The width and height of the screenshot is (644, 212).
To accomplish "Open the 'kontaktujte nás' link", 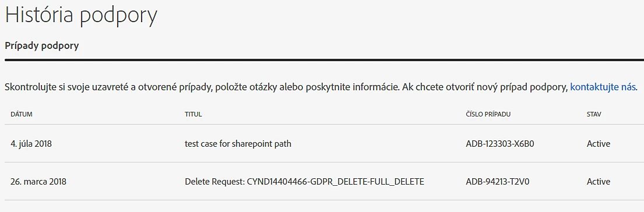I will coord(603,87).
